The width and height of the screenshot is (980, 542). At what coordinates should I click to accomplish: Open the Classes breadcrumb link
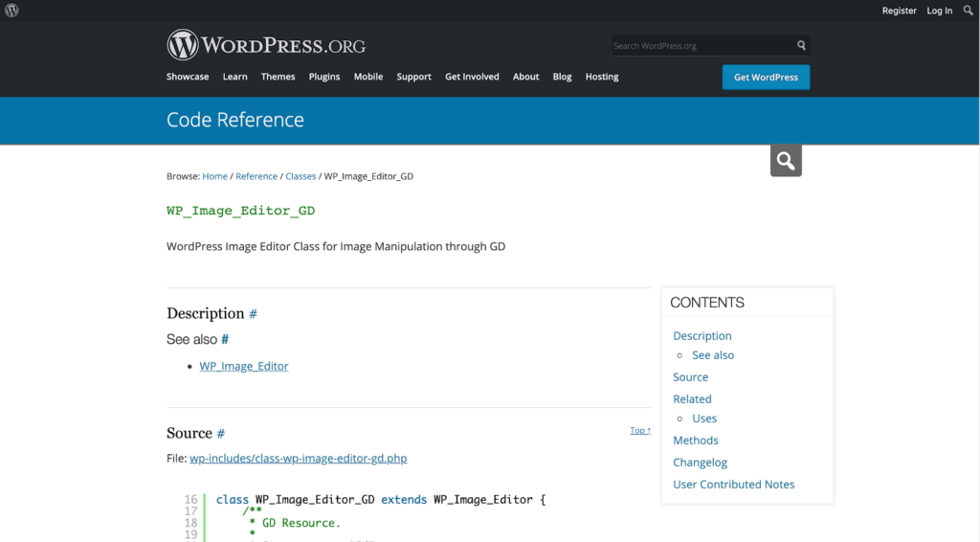pos(301,176)
